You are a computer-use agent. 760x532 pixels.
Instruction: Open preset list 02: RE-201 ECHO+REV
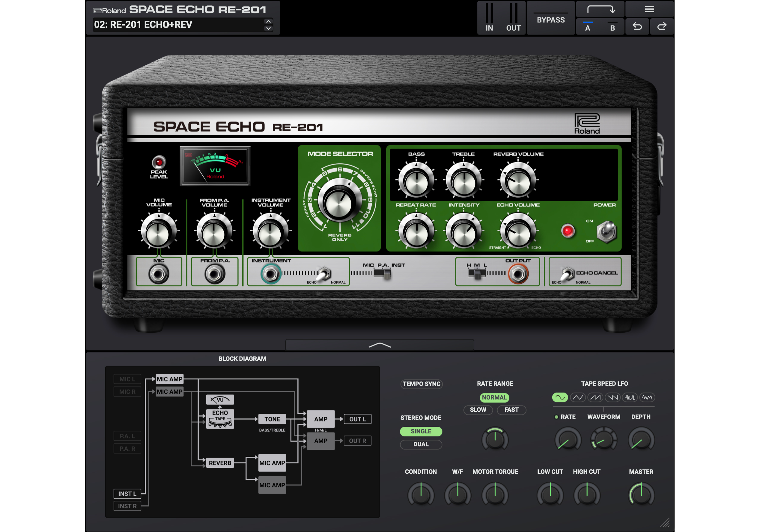pos(178,25)
